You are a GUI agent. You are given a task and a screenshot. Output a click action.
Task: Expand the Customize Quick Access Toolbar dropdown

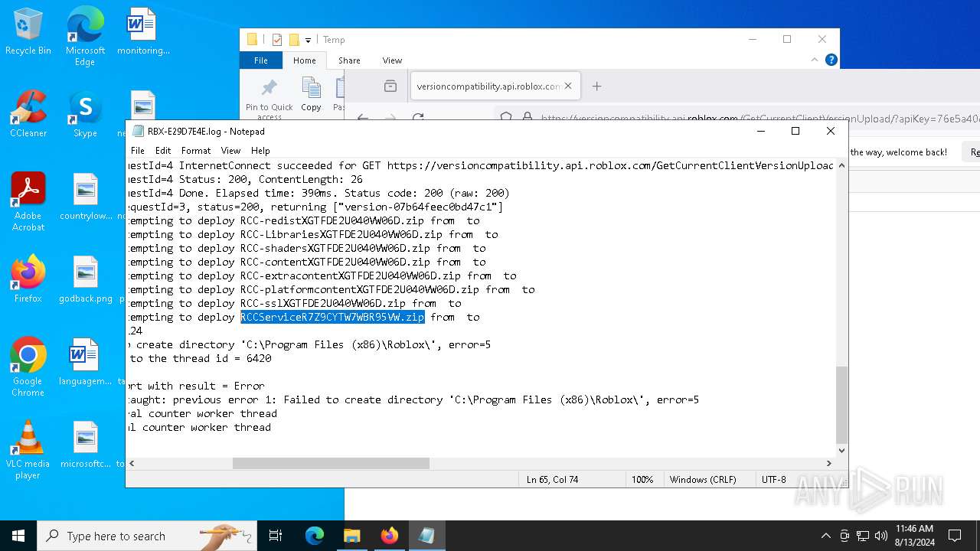point(308,40)
